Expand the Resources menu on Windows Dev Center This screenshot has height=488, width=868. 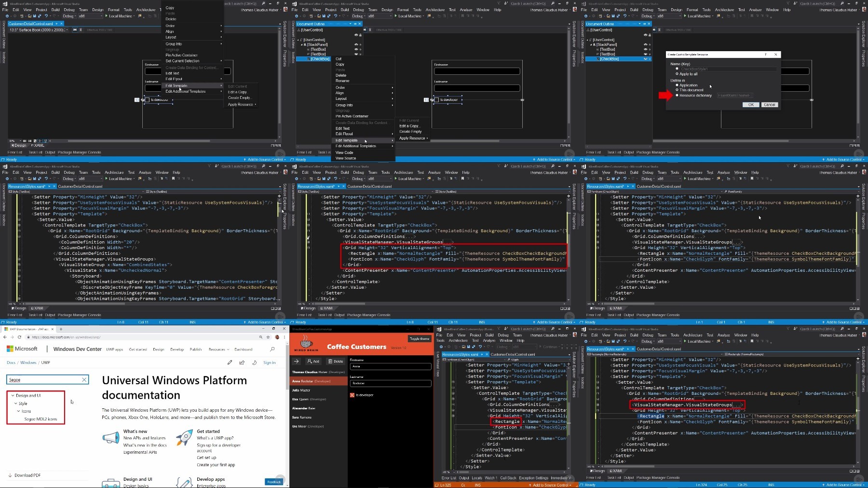[x=218, y=349]
